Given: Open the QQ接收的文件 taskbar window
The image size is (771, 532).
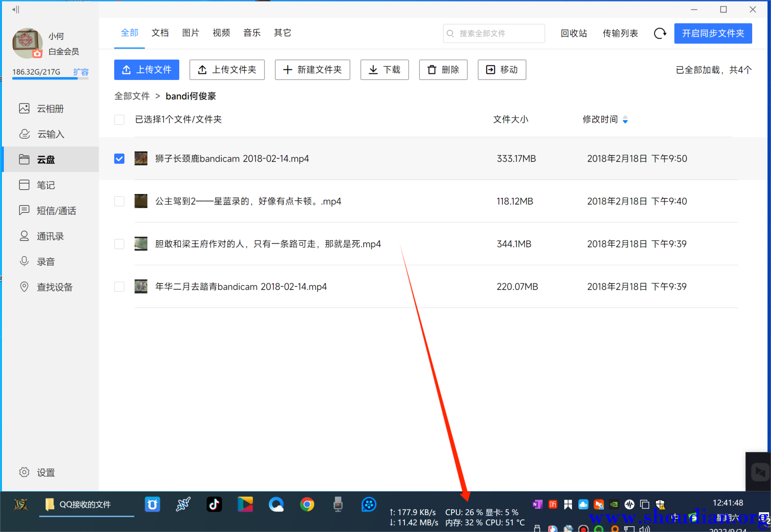Looking at the screenshot, I should 87,505.
